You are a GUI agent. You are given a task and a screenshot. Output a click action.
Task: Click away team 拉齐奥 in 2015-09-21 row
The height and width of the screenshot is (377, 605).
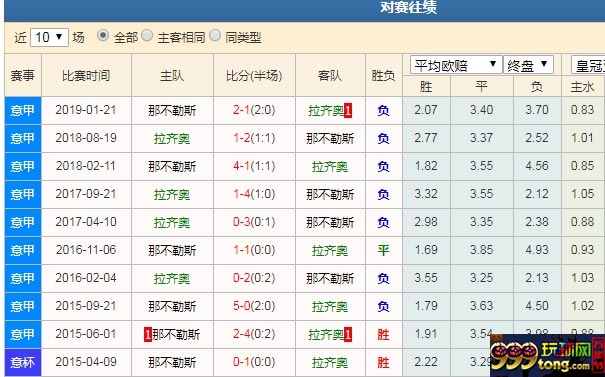[x=330, y=306]
